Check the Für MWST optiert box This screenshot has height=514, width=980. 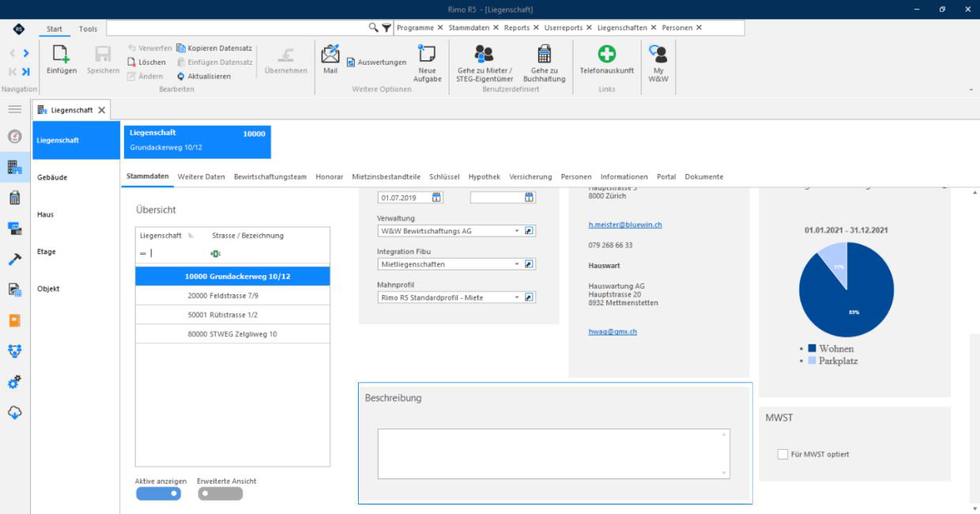pyautogui.click(x=782, y=455)
